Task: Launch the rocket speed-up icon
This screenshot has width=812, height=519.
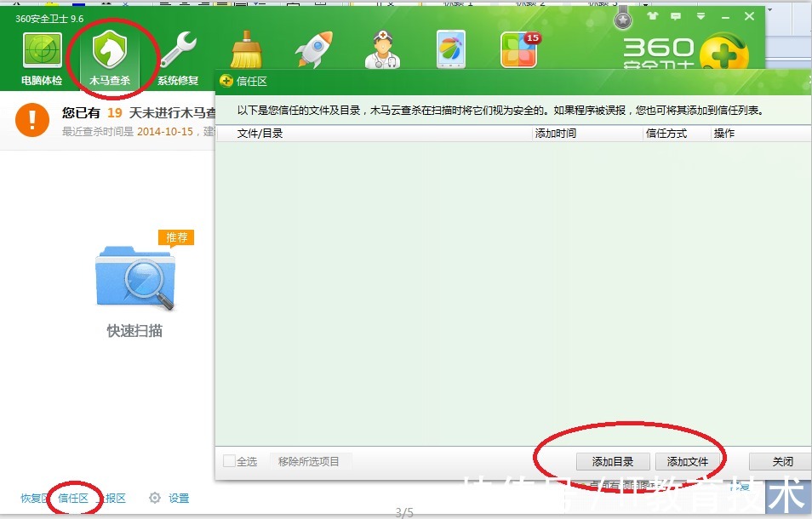Action: [x=313, y=49]
